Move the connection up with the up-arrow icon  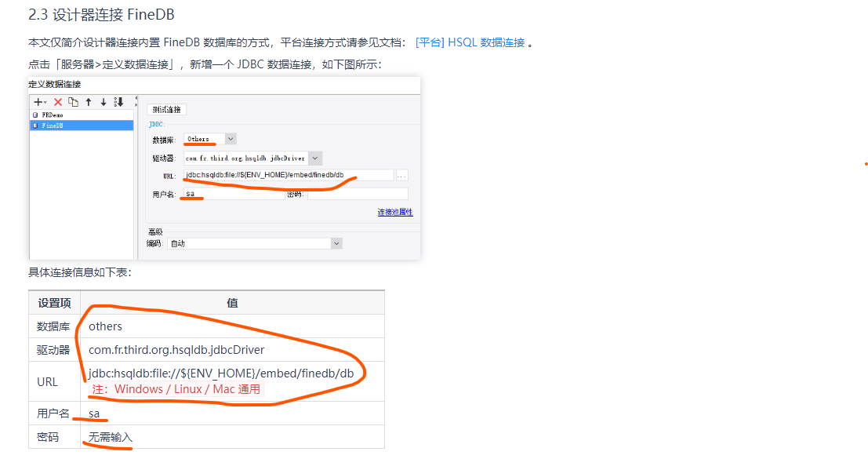[x=89, y=102]
